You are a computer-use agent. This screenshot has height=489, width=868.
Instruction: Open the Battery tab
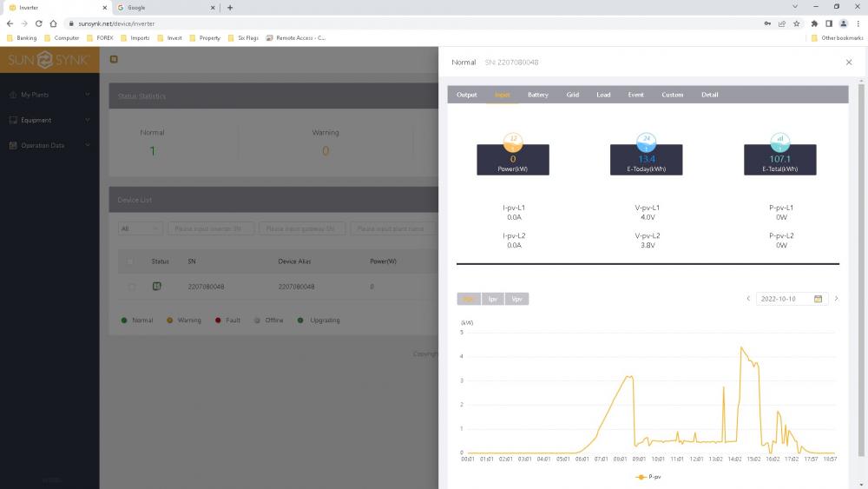(x=537, y=95)
